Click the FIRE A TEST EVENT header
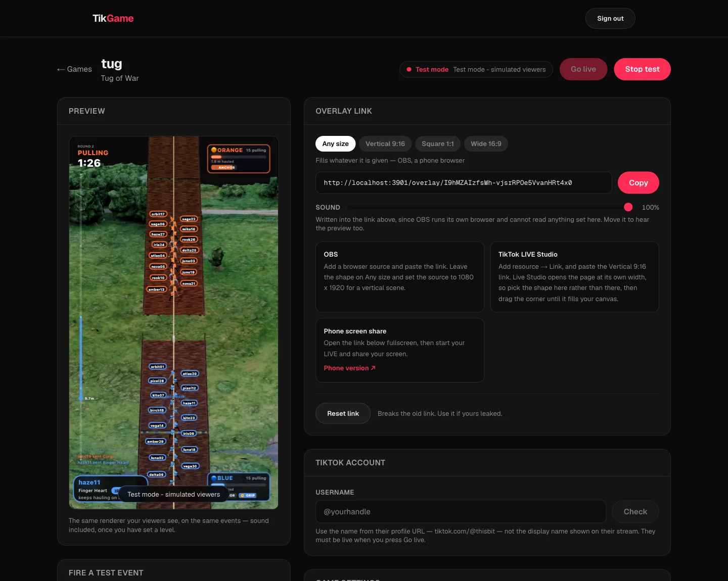Screen dimensions: 728x581 tap(106, 572)
